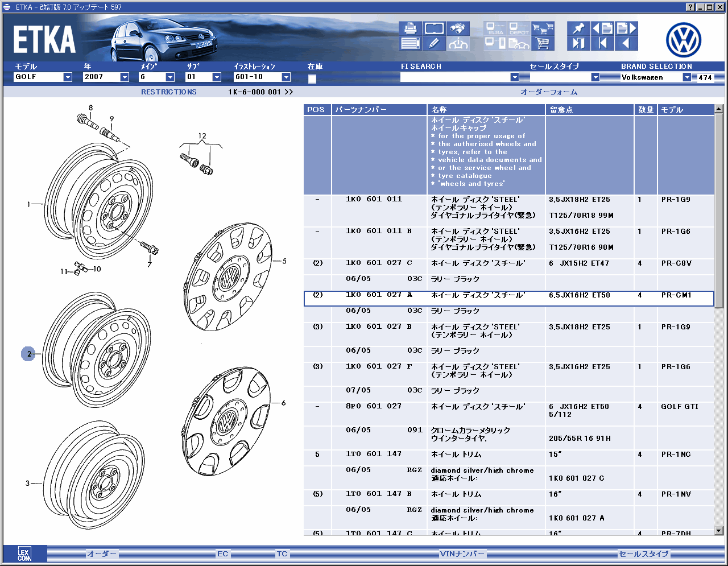Open the vehicle information icon
Image resolution: width=728 pixels, height=566 pixels.
(458, 43)
